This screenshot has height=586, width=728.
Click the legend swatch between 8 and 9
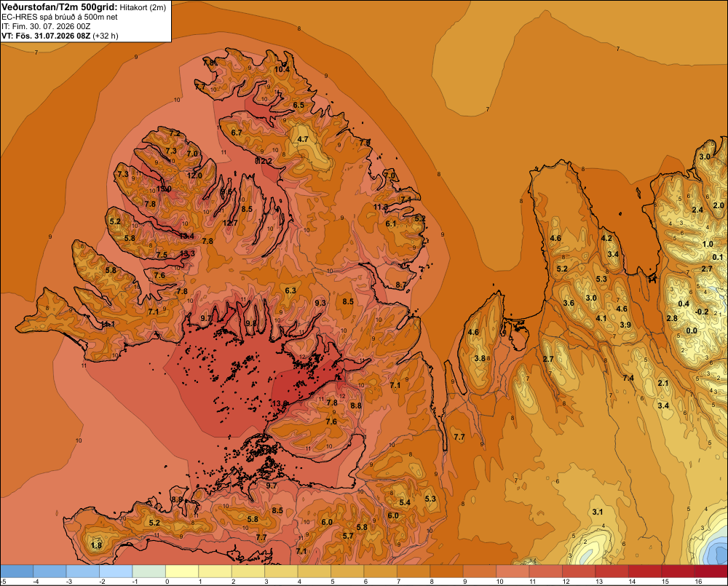pyautogui.click(x=447, y=571)
